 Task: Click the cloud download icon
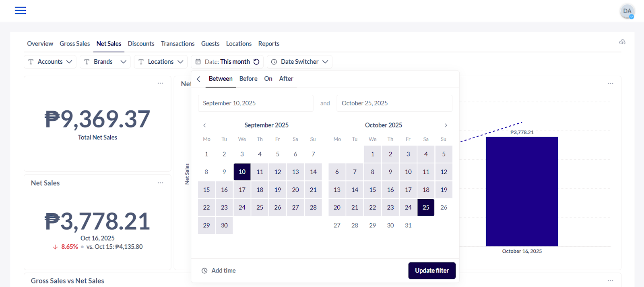[x=622, y=42]
